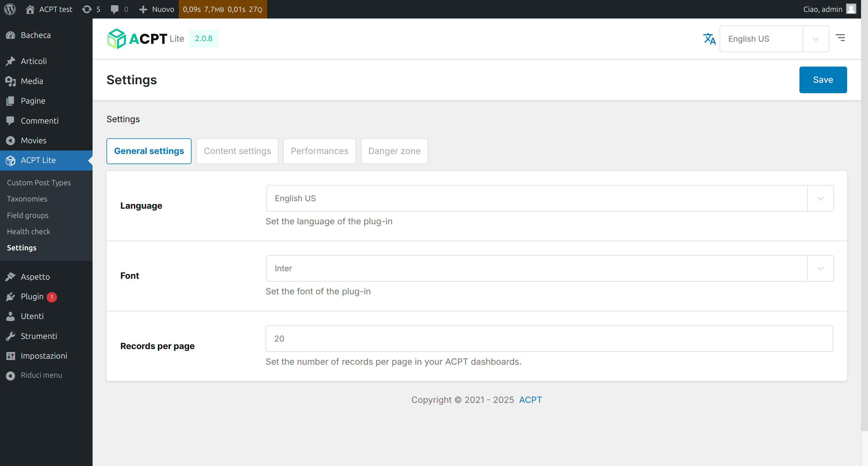868x466 pixels.
Task: Click the 'Records per page' label
Action: pos(157,346)
